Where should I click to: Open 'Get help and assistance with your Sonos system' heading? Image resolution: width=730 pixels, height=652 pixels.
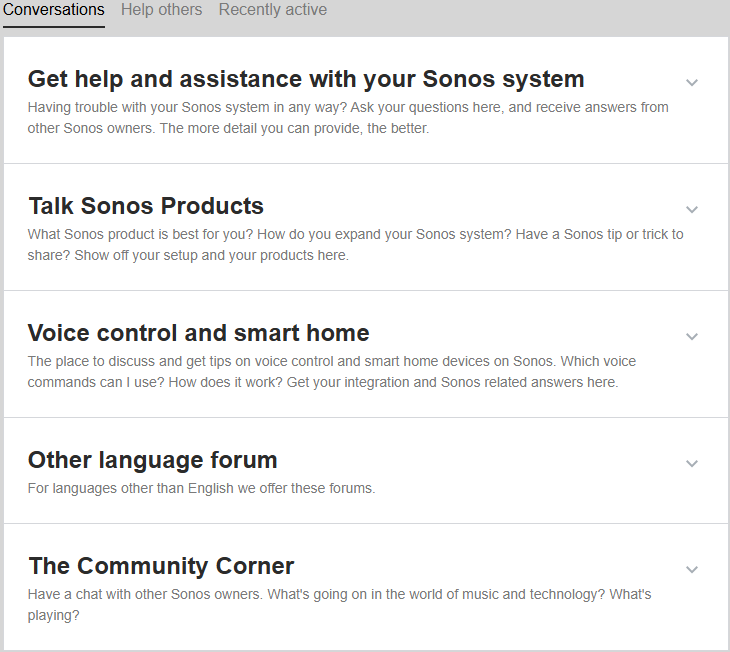click(306, 79)
